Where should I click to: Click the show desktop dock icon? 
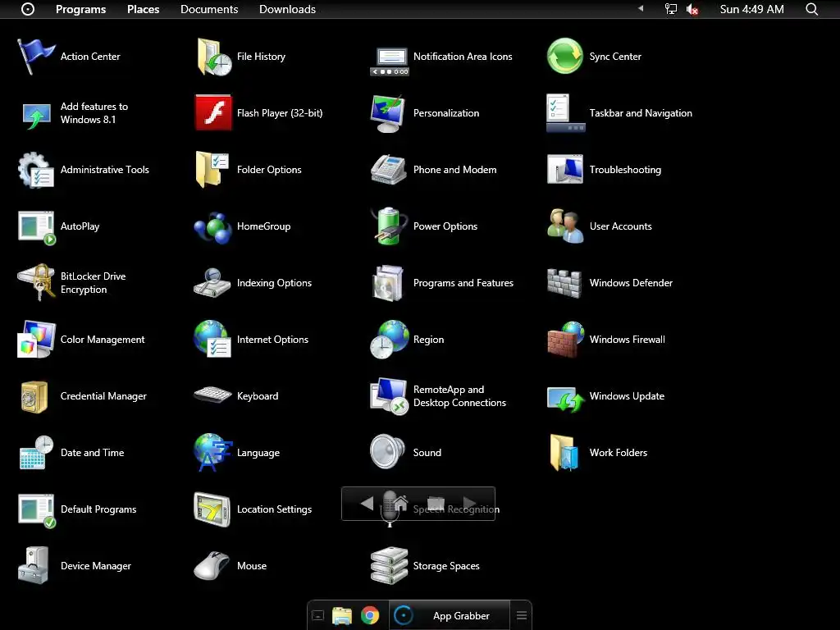click(x=317, y=615)
